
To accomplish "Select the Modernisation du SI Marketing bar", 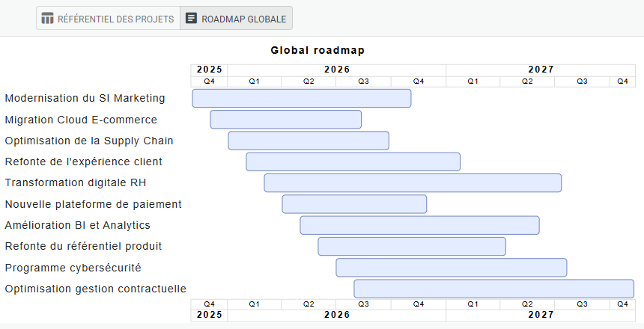I will [302, 99].
